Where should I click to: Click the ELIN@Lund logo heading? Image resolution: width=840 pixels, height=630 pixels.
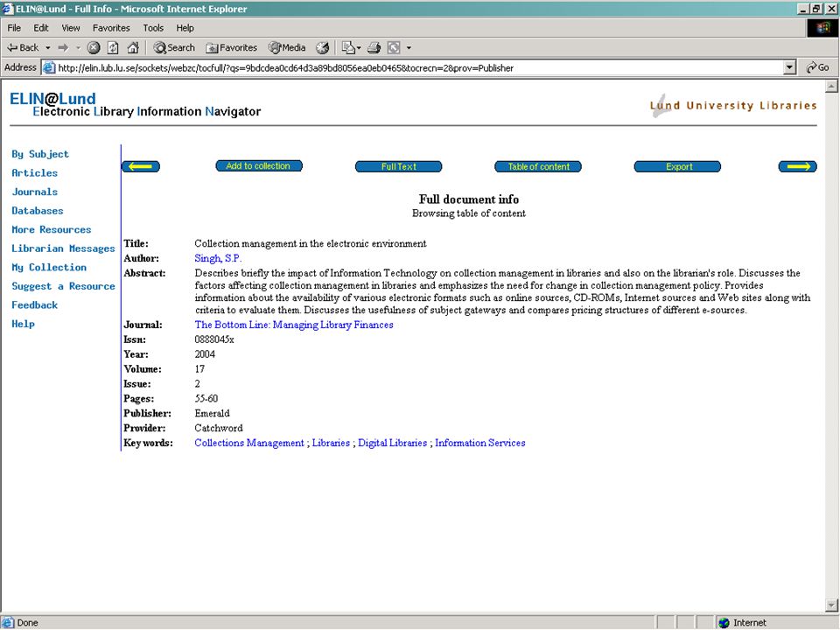click(x=53, y=99)
